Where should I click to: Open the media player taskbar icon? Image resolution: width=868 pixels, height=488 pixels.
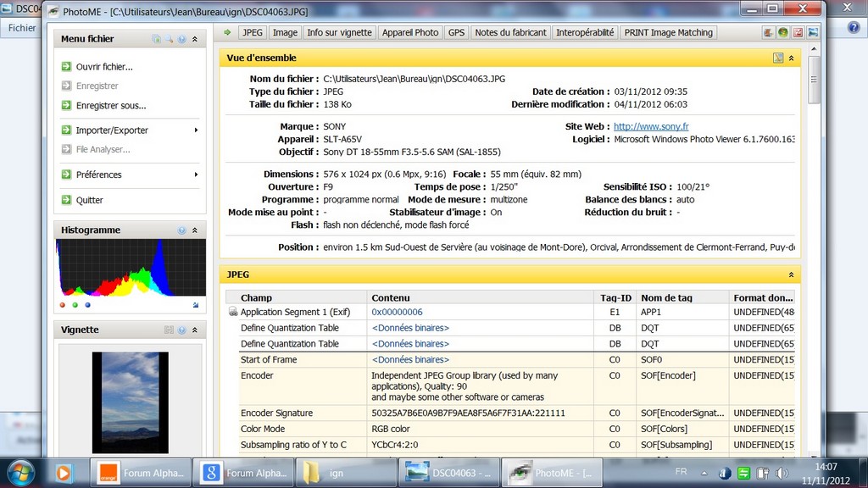pos(64,473)
